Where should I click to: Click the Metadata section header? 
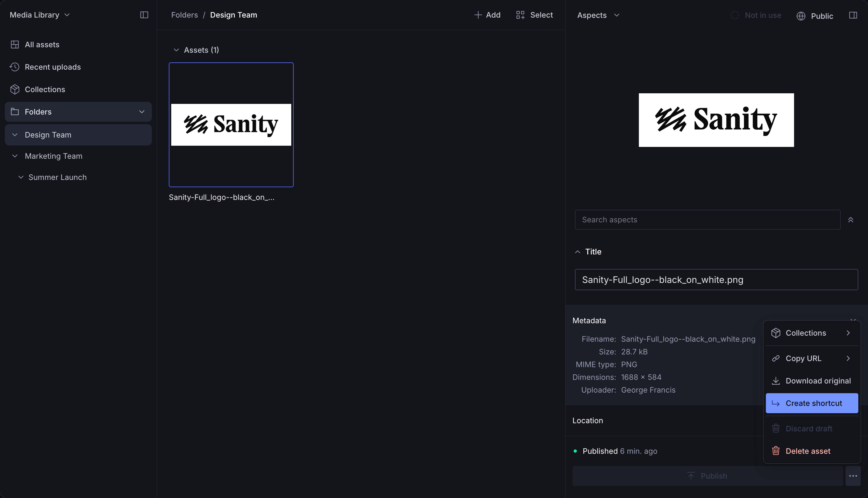tap(589, 321)
